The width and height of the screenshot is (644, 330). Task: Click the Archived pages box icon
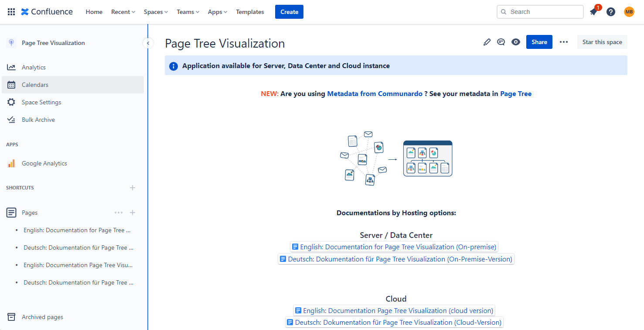coord(11,317)
